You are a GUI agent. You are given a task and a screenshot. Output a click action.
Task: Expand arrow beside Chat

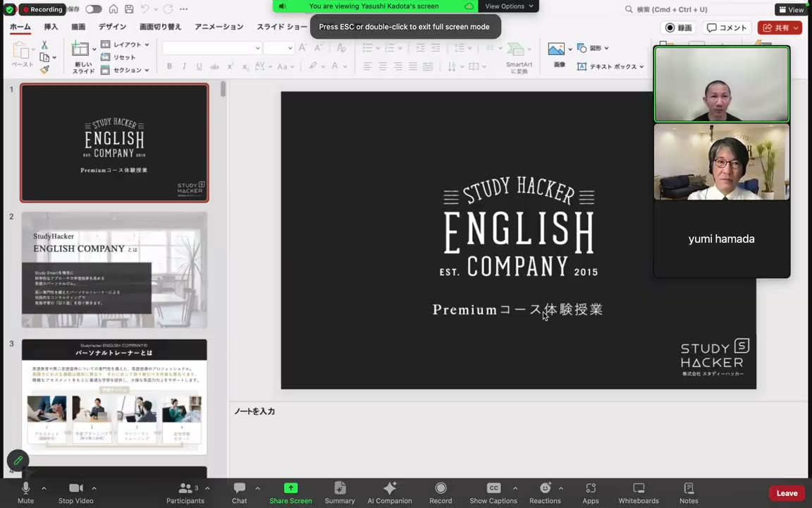click(257, 488)
